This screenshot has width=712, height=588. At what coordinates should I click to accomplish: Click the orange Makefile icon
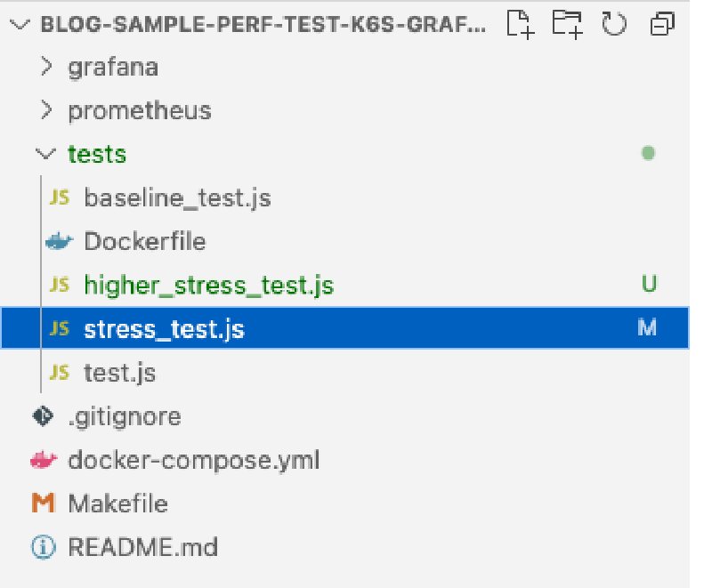[43, 503]
